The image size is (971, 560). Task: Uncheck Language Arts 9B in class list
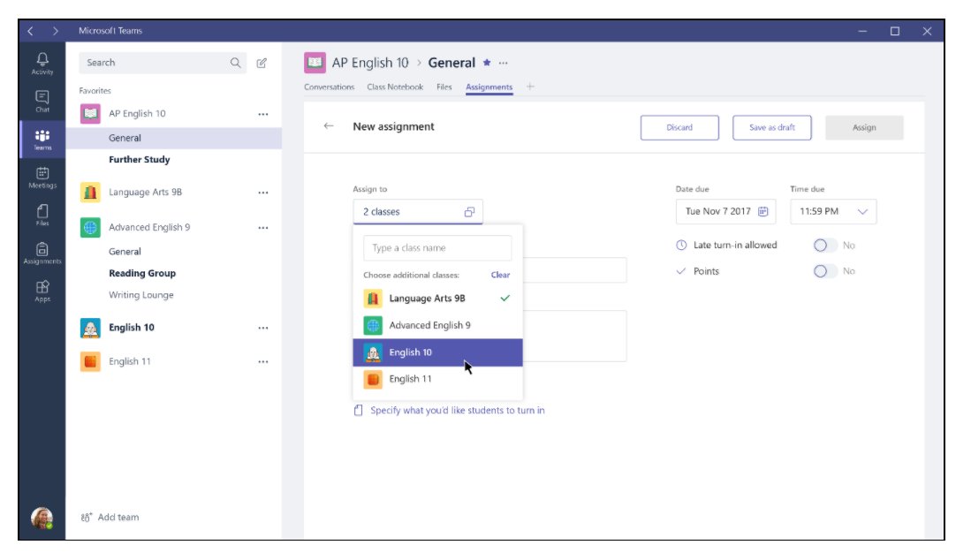[x=438, y=299]
